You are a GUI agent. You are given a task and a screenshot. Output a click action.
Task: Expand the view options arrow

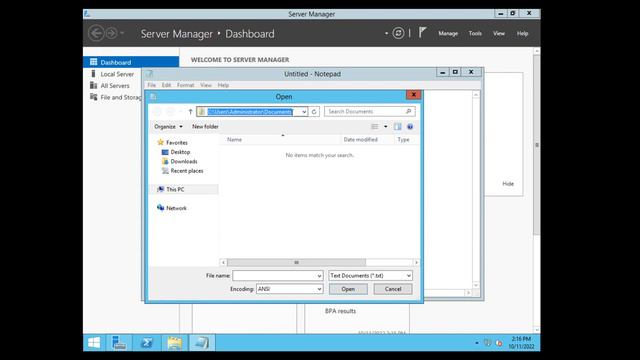pyautogui.click(x=385, y=127)
